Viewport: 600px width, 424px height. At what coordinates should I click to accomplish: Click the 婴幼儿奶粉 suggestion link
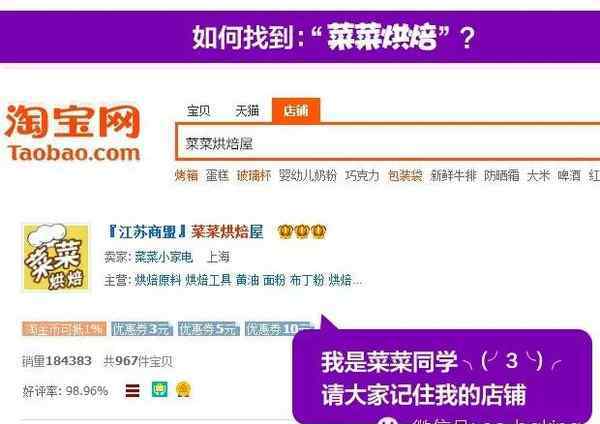coord(308,176)
